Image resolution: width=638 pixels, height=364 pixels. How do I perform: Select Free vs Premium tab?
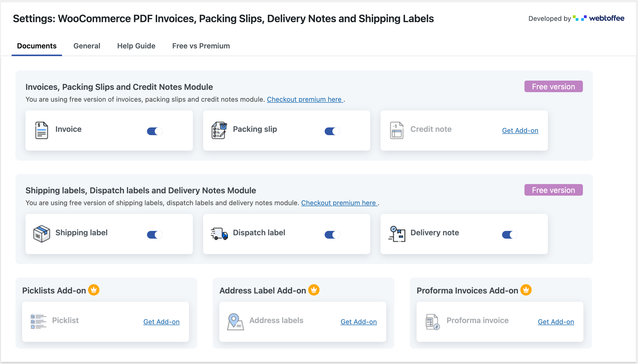coord(201,46)
